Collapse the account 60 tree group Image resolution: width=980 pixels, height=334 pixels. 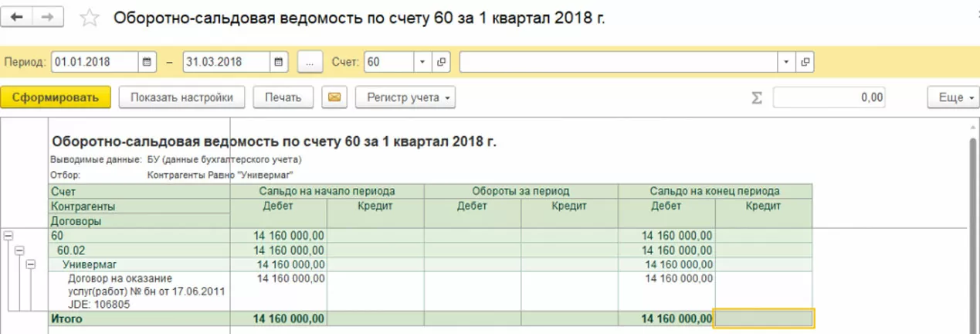(8, 236)
